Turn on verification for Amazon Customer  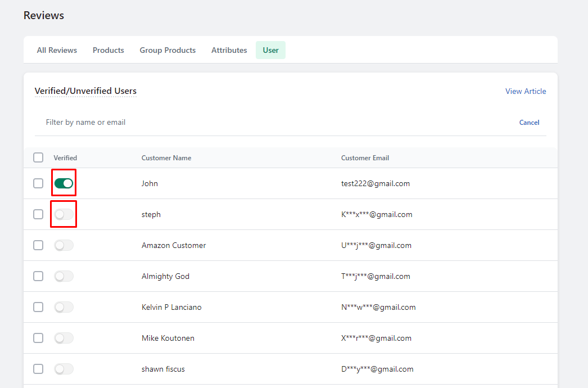(64, 245)
